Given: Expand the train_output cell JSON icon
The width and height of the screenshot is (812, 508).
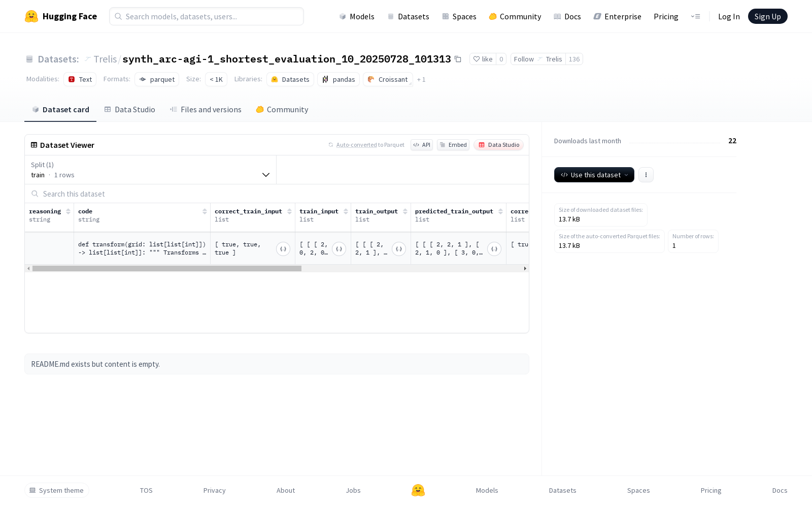Looking at the screenshot, I should click(x=399, y=249).
